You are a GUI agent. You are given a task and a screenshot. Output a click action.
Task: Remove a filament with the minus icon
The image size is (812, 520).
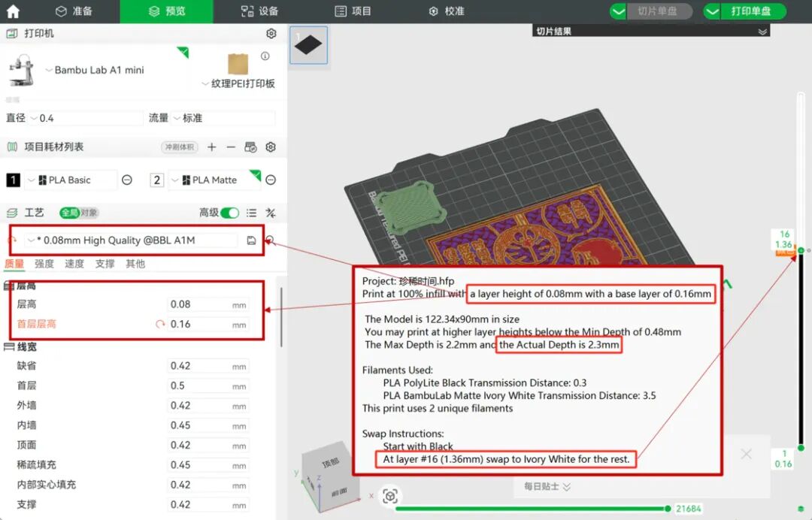[231, 147]
